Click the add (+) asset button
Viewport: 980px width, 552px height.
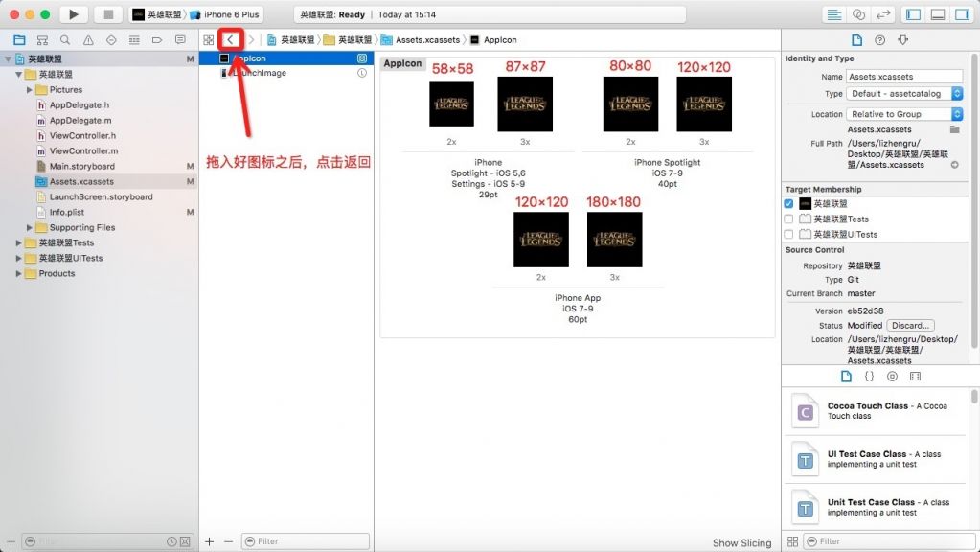[x=210, y=541]
